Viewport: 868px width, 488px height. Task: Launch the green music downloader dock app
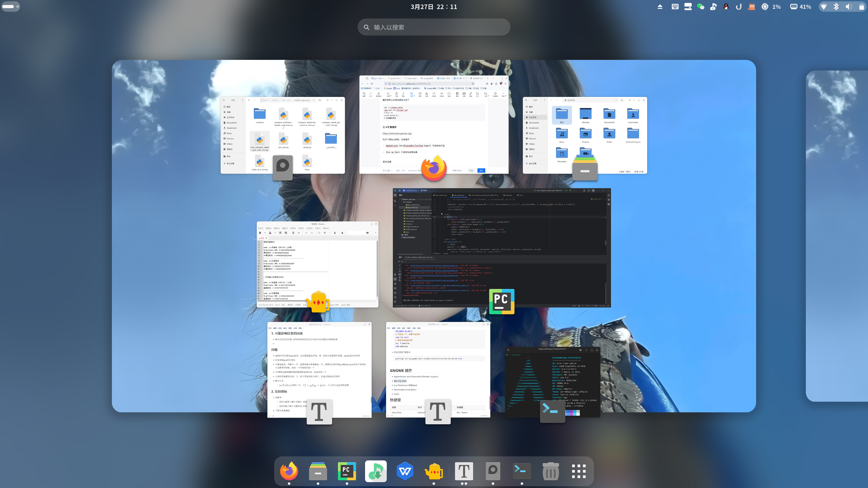376,471
